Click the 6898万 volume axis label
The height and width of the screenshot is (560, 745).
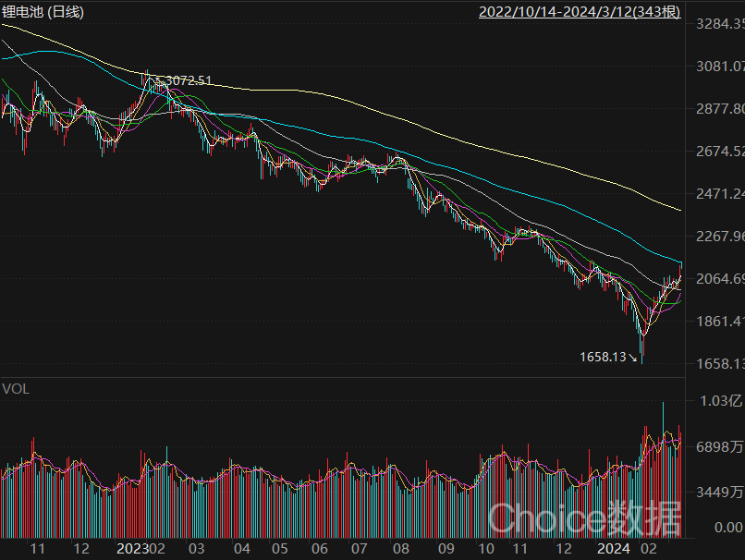pyautogui.click(x=721, y=447)
